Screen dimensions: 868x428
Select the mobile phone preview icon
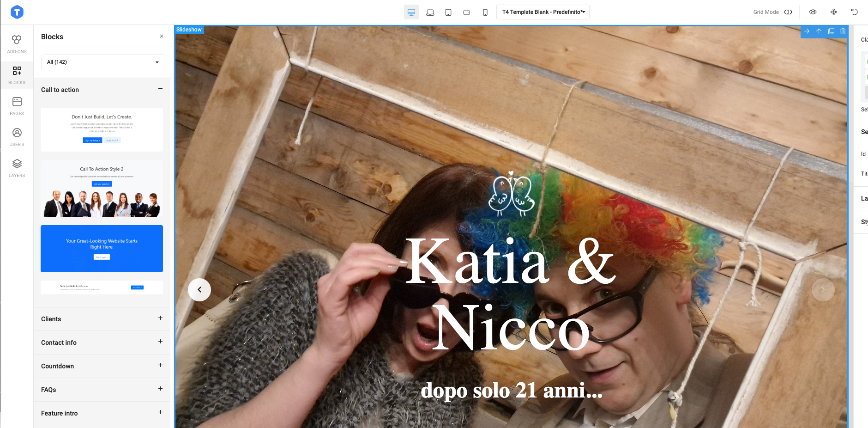(x=485, y=12)
